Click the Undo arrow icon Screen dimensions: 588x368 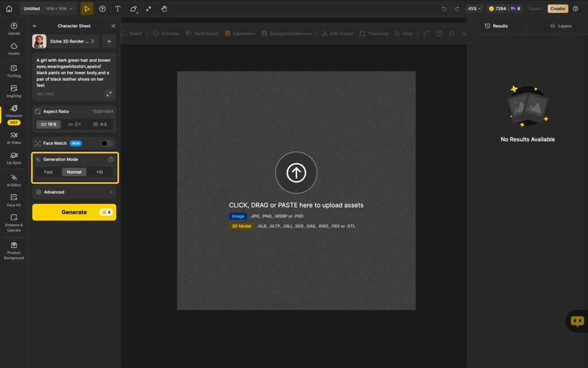point(444,9)
